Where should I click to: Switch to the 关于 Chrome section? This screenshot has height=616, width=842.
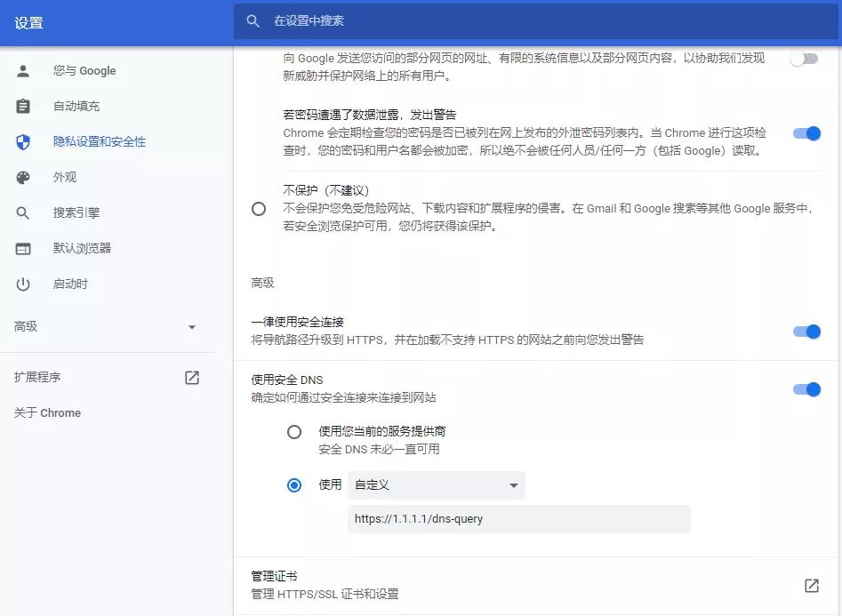click(x=46, y=412)
